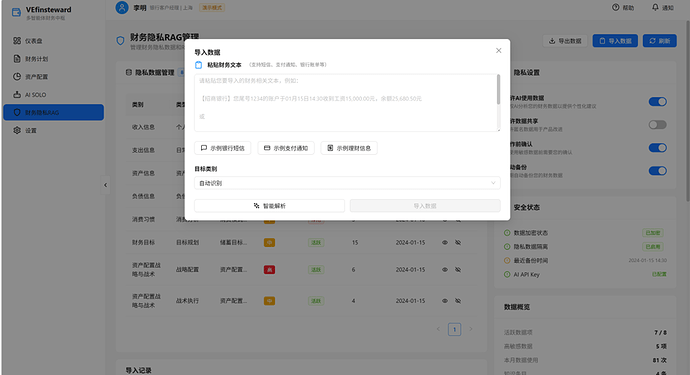Click the 李明 user avatar icon

point(122,7)
